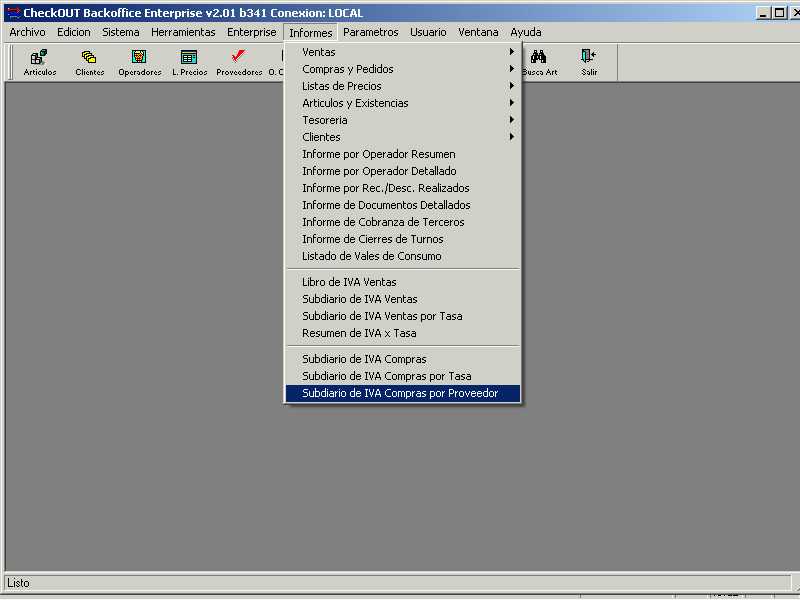This screenshot has width=800, height=600.
Task: Select Resumen de IVA x Tasa
Action: coord(403,333)
